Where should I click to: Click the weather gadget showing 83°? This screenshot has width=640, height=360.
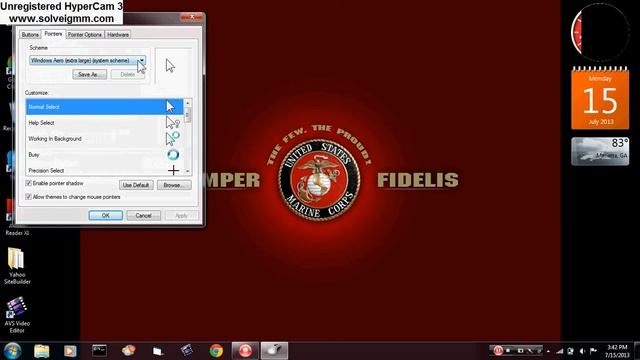click(600, 151)
